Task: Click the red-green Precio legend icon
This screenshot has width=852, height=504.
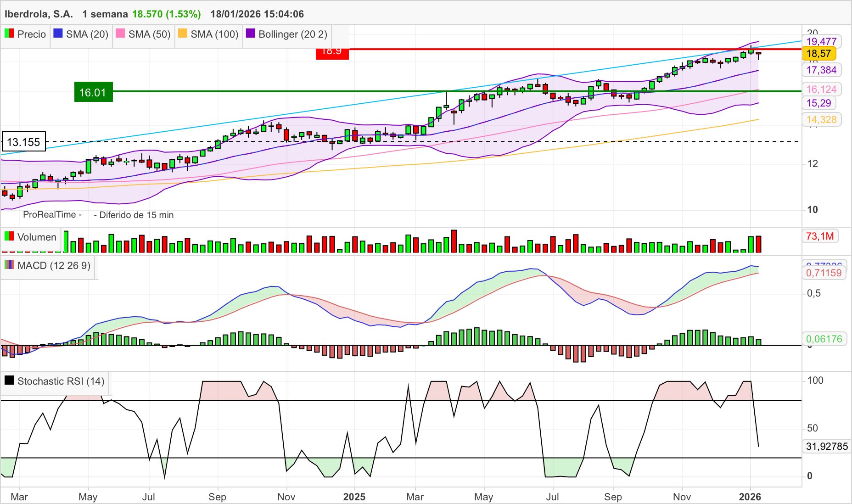Action: pos(9,34)
